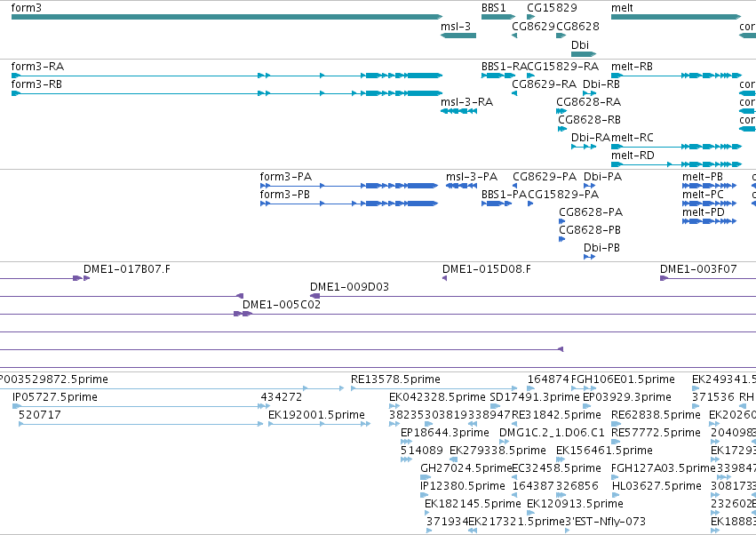Click the CG15829-PA protein label
756x535 pixels.
coord(563,195)
